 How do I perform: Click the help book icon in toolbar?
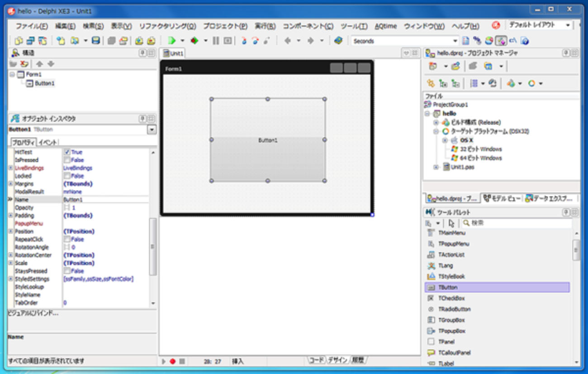click(x=338, y=41)
